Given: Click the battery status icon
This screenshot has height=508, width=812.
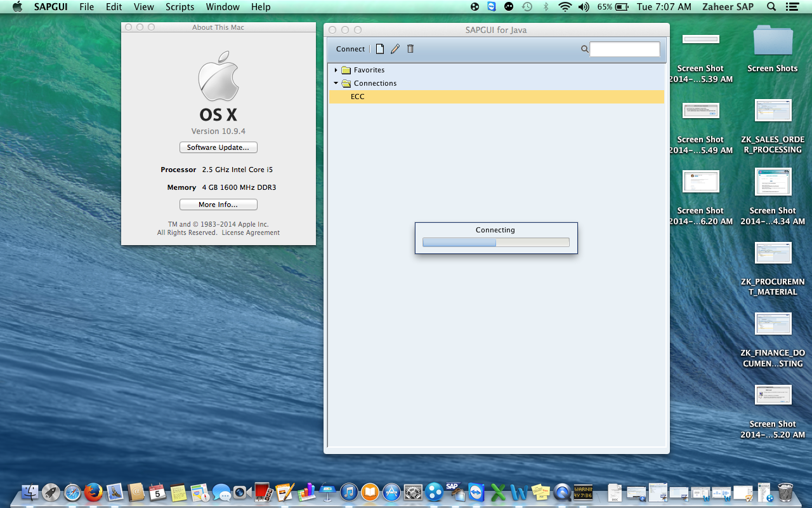Looking at the screenshot, I should pyautogui.click(x=621, y=7).
